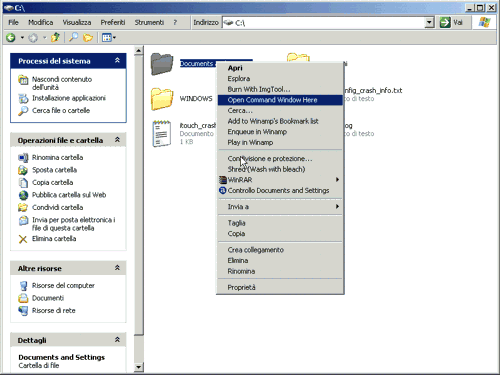Click Installazione applicazioni link
This screenshot has width=500, height=375.
(69, 98)
